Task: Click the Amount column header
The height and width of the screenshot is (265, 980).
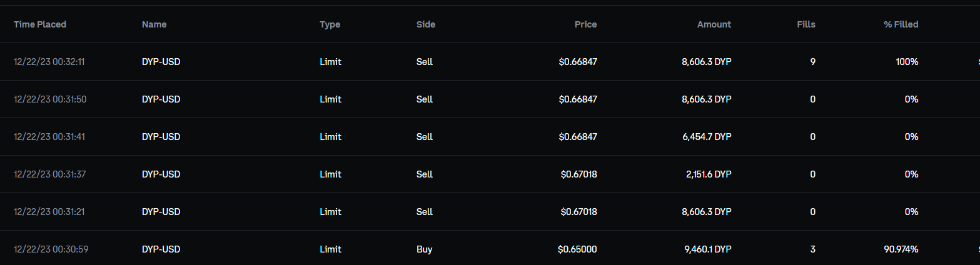Action: 714,24
